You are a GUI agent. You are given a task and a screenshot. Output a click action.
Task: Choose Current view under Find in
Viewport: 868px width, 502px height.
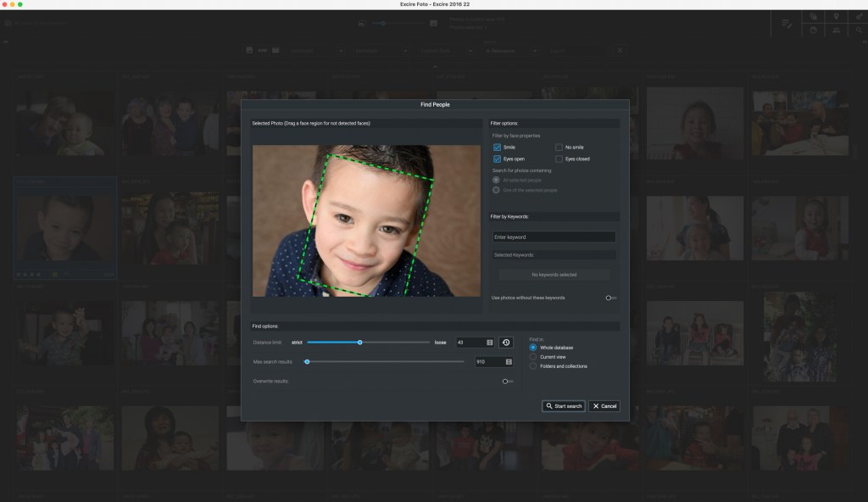533,357
